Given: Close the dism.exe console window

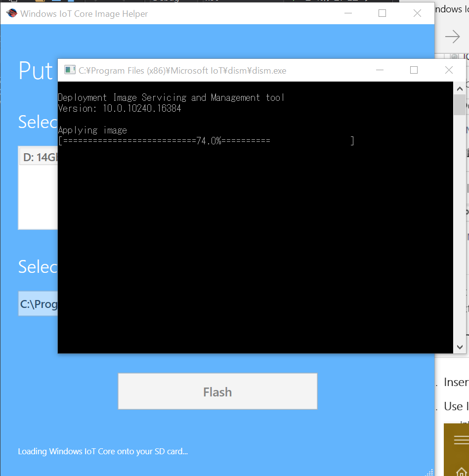Looking at the screenshot, I should tap(449, 70).
